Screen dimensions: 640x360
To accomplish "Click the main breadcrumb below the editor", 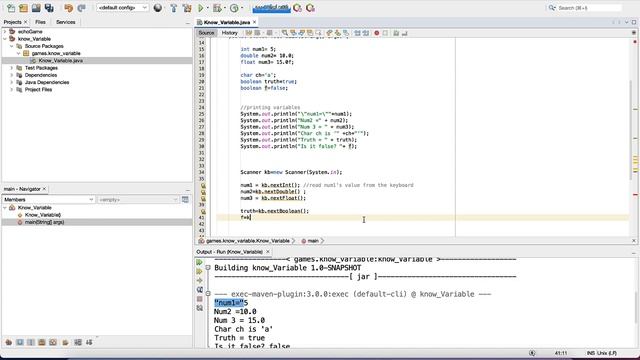I will (x=310, y=241).
